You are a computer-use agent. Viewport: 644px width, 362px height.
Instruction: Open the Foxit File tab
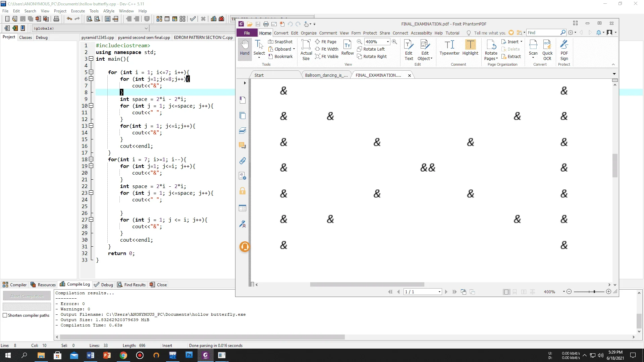coord(247,33)
